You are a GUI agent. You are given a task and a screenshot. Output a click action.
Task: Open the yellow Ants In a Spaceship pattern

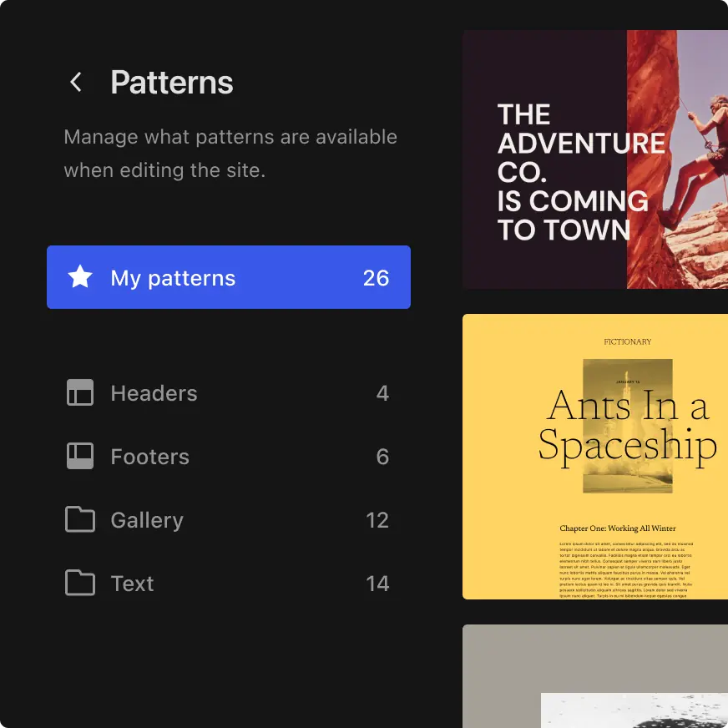(594, 456)
